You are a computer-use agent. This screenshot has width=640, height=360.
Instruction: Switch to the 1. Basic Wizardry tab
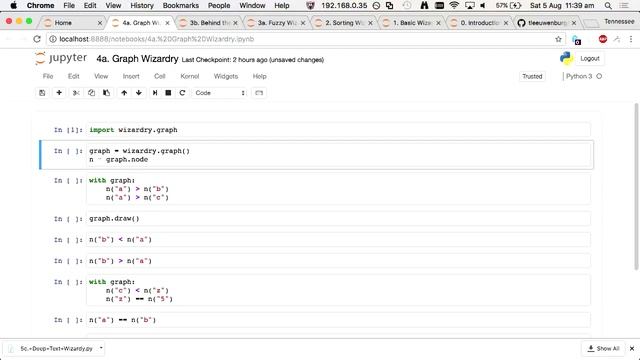(x=411, y=23)
